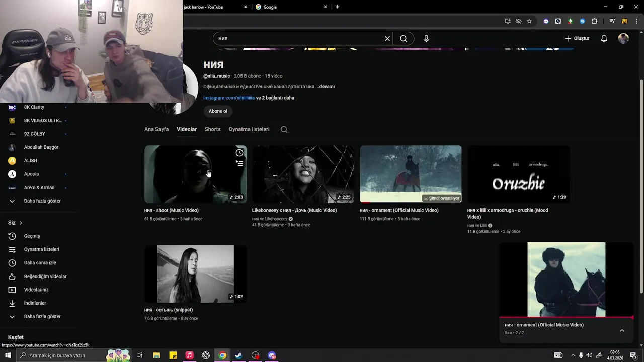Subscribe with the Abone ol button
The height and width of the screenshot is (362, 644).
tap(218, 111)
